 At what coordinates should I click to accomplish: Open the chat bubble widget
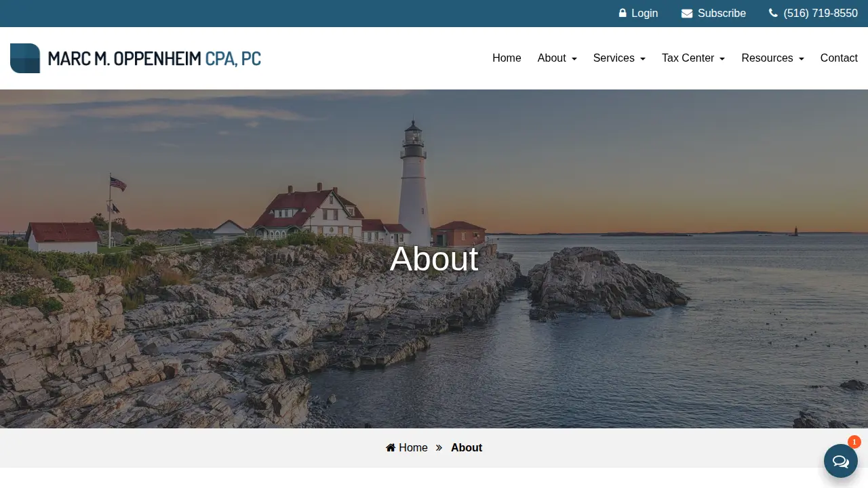[841, 461]
